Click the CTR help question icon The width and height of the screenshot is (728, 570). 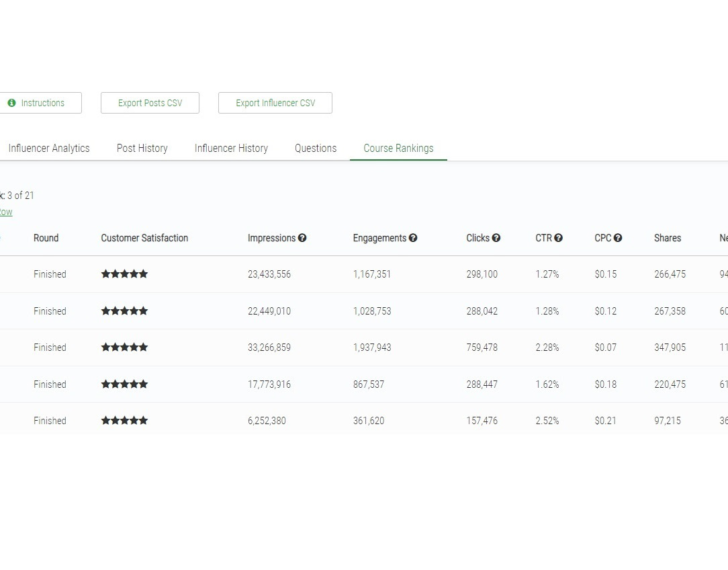pyautogui.click(x=558, y=238)
